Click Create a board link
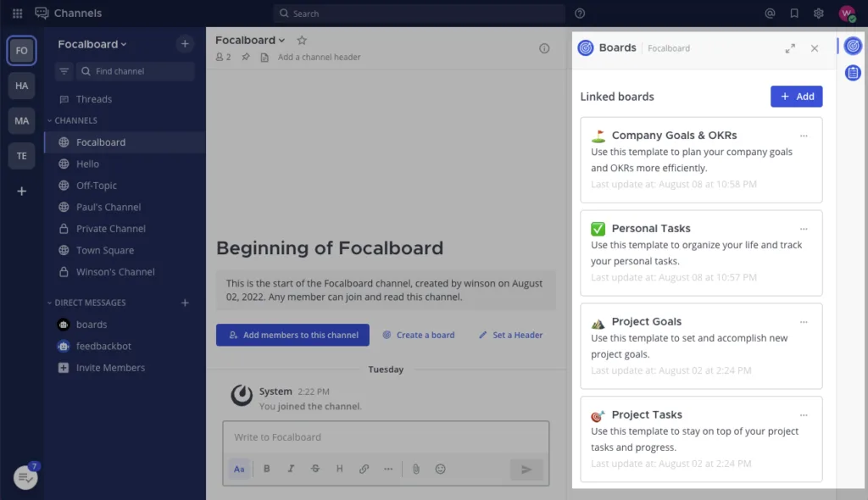 click(419, 335)
